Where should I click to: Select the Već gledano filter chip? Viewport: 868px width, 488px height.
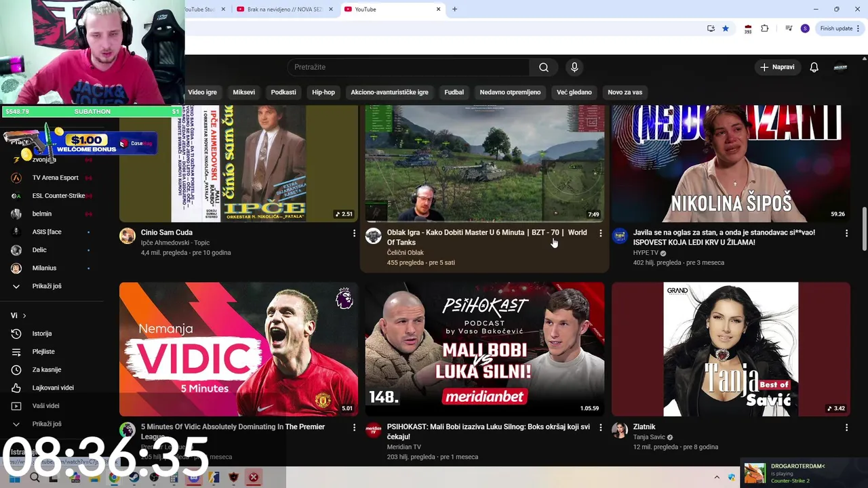click(574, 92)
